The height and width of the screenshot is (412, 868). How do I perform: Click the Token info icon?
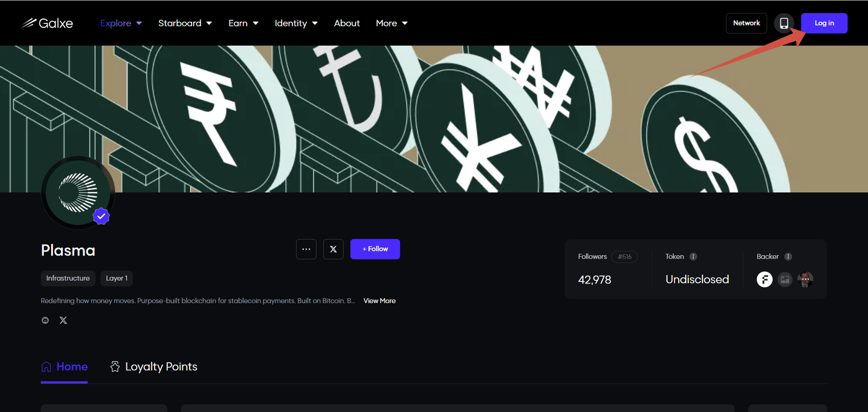[x=693, y=257]
